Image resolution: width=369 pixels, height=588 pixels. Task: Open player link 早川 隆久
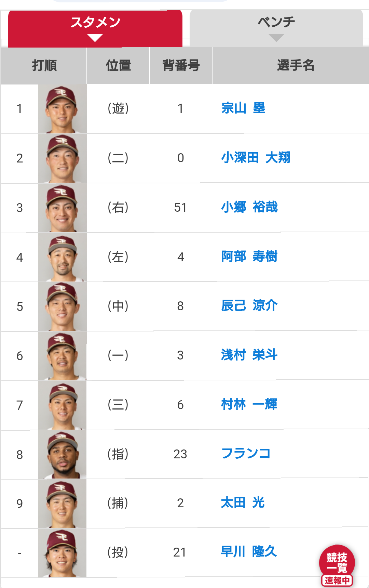pyautogui.click(x=249, y=551)
